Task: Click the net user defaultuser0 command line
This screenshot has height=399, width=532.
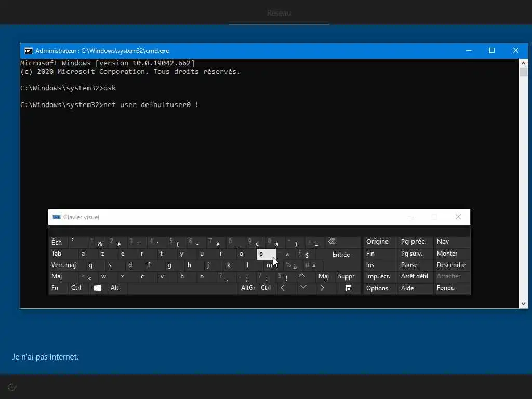Action: click(109, 105)
